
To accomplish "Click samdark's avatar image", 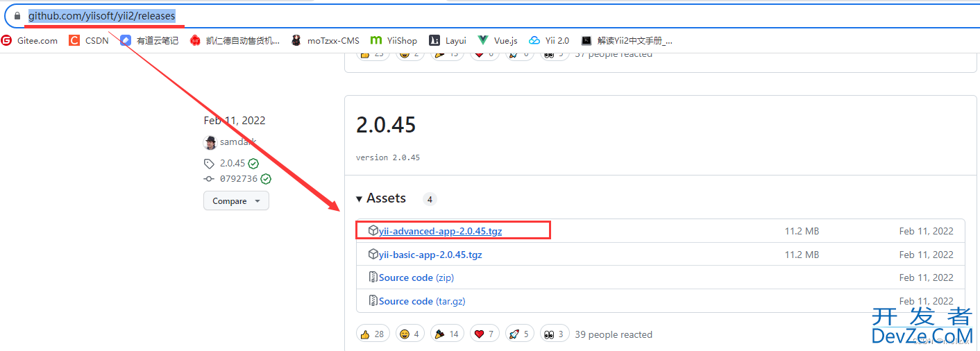I will tap(210, 142).
